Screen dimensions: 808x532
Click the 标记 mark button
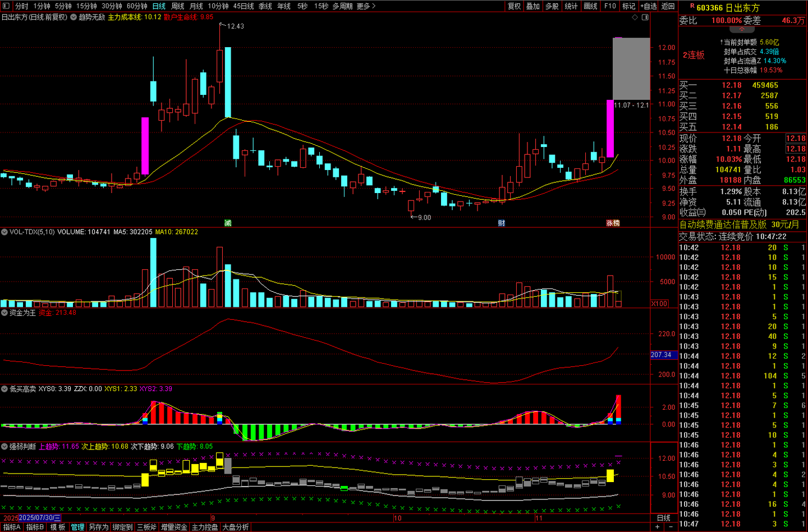[x=629, y=6]
